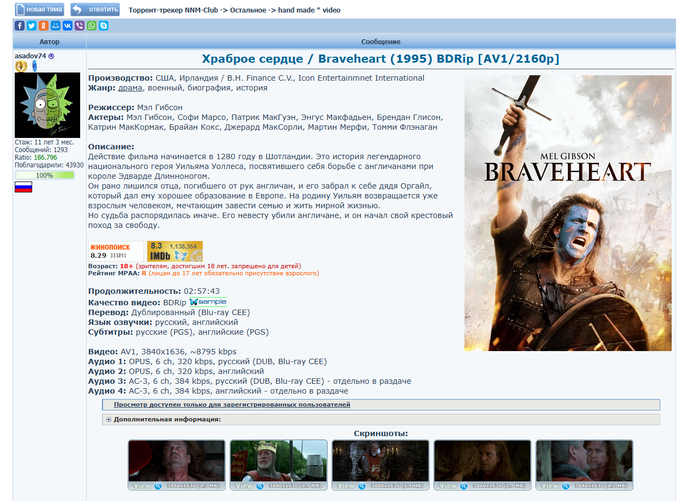Screen dimensions: 700x501
Task: Share the topic on VK
Action: point(67,26)
